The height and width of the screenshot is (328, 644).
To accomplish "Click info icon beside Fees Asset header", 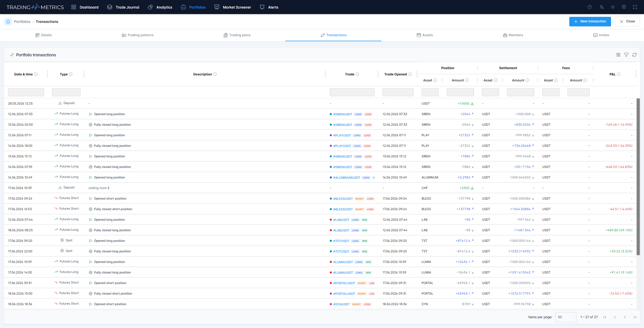I will tap(556, 80).
